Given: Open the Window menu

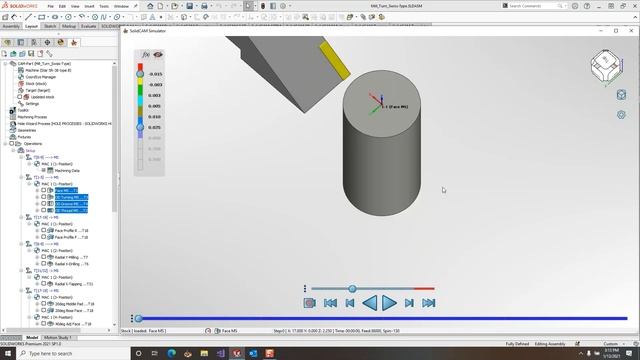Looking at the screenshot, I should pos(121,6).
